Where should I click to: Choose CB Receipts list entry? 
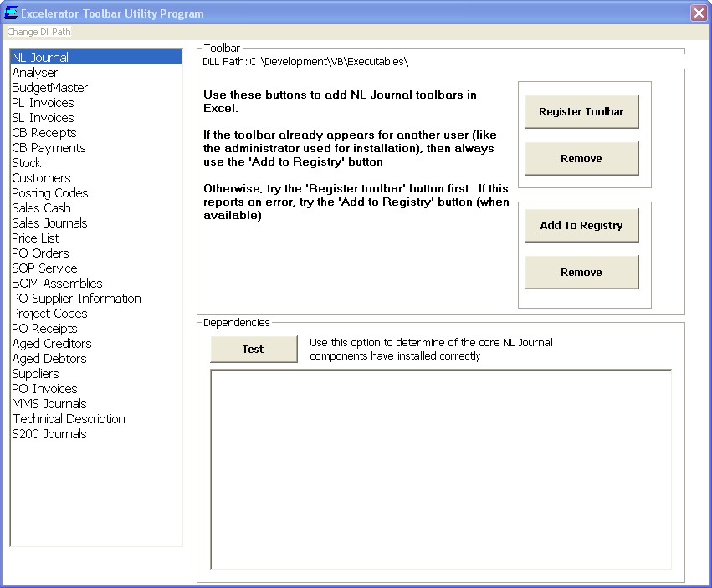pyautogui.click(x=96, y=133)
